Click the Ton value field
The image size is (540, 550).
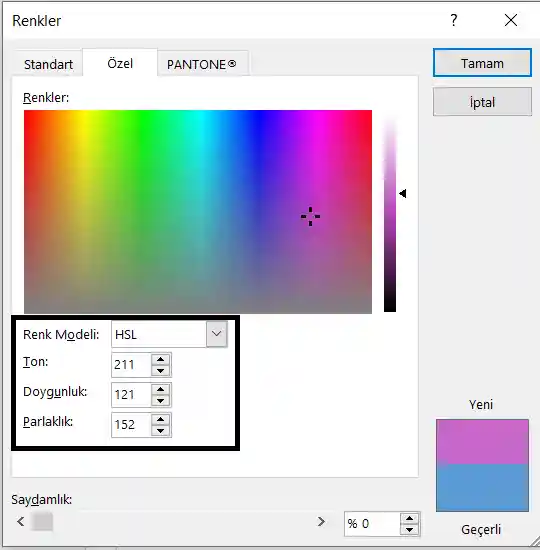click(x=131, y=365)
